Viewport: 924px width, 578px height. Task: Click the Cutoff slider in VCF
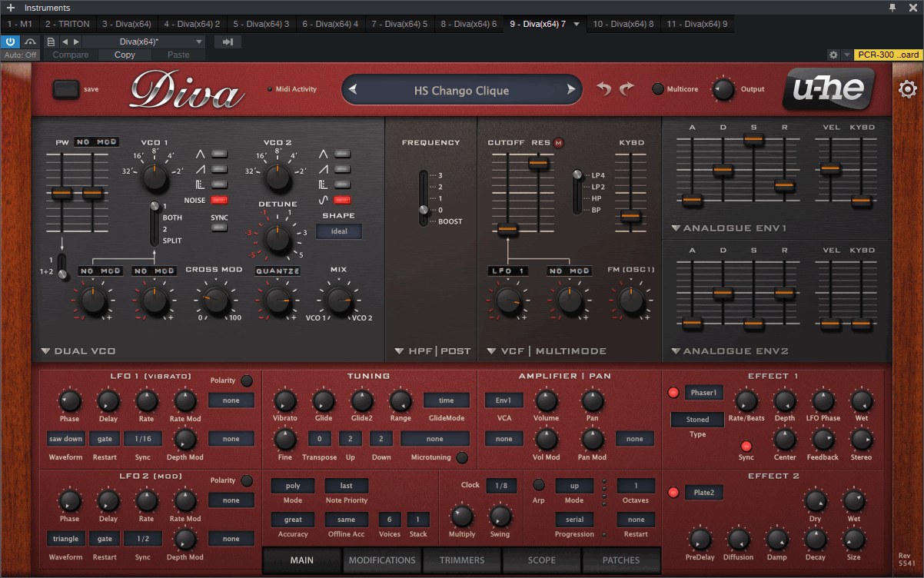507,228
